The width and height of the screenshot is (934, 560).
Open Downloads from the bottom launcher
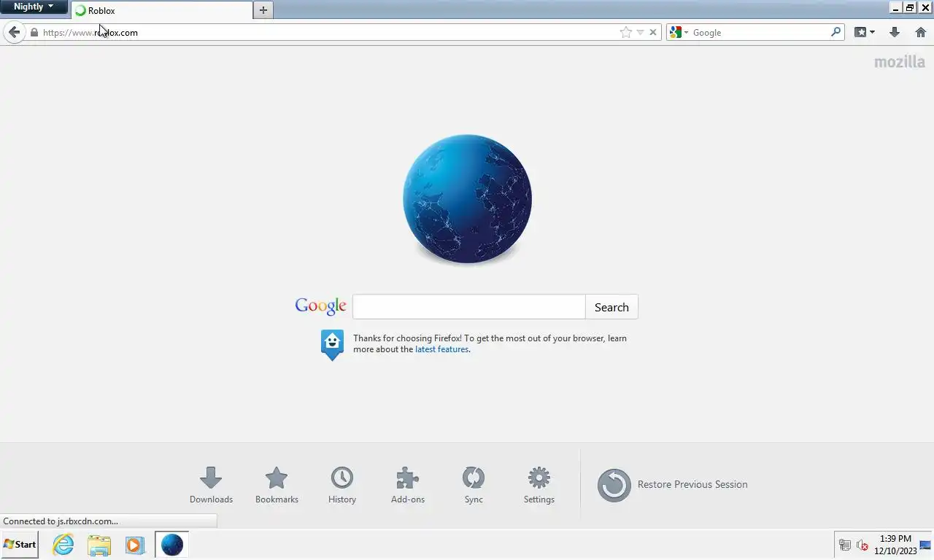(x=211, y=485)
